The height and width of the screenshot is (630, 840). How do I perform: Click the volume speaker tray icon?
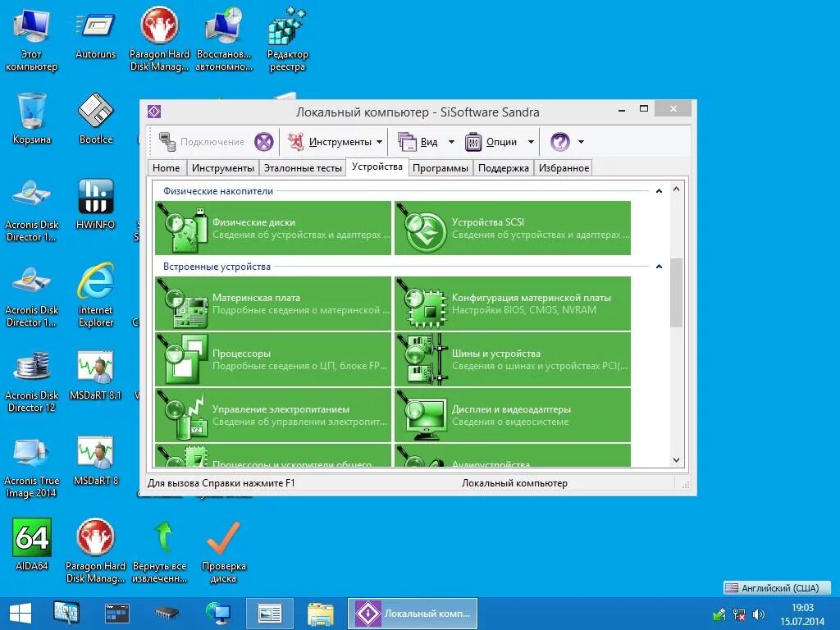[x=759, y=614]
